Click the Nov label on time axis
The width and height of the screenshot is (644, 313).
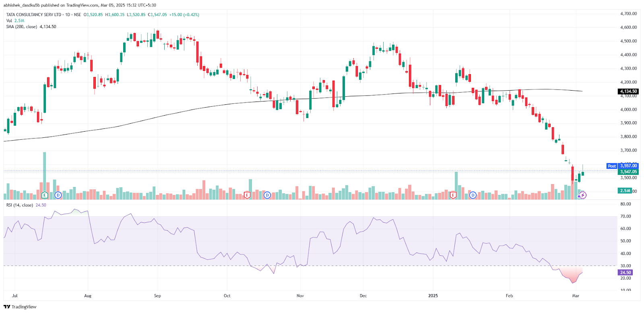pos(300,296)
